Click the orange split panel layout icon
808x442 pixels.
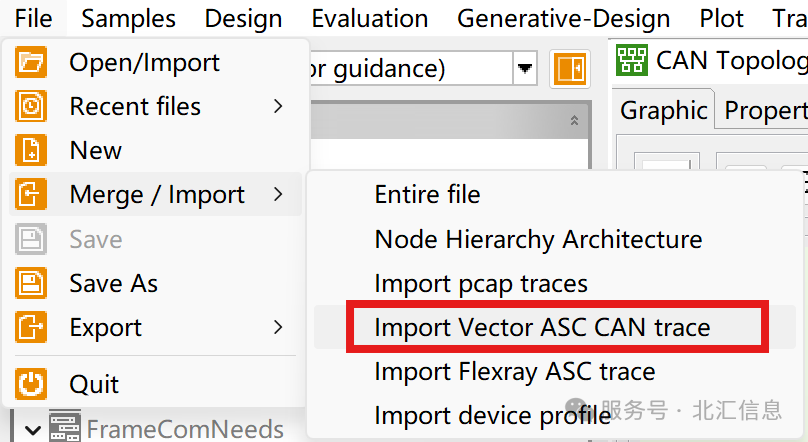[x=570, y=69]
